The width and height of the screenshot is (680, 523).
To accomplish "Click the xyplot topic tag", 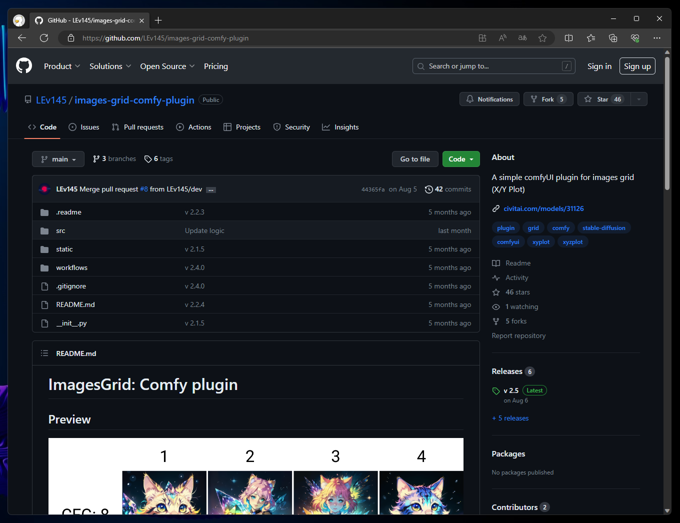I will point(541,242).
